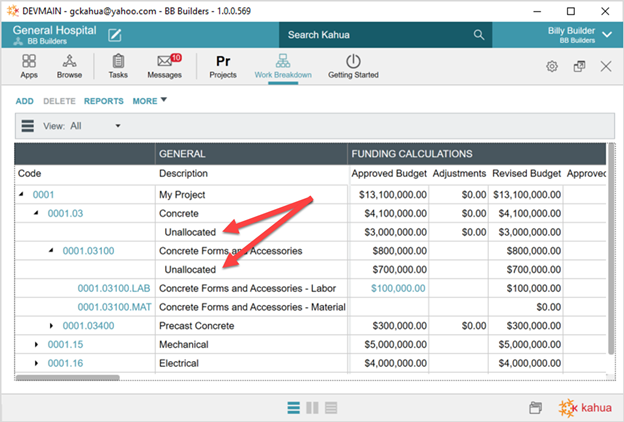The image size is (624, 422).
Task: Switch to three-row layout view icon
Action: (330, 407)
